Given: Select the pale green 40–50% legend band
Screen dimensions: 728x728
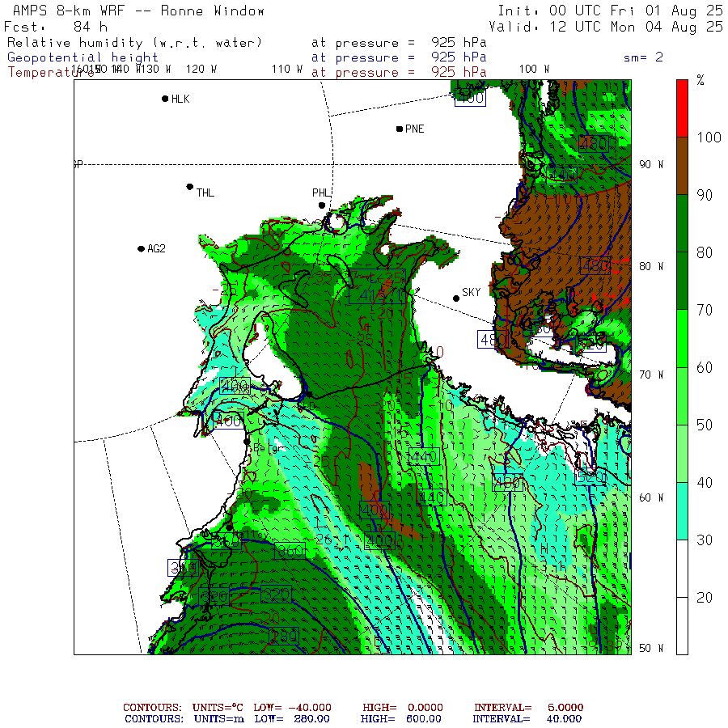Looking at the screenshot, I should (x=682, y=454).
